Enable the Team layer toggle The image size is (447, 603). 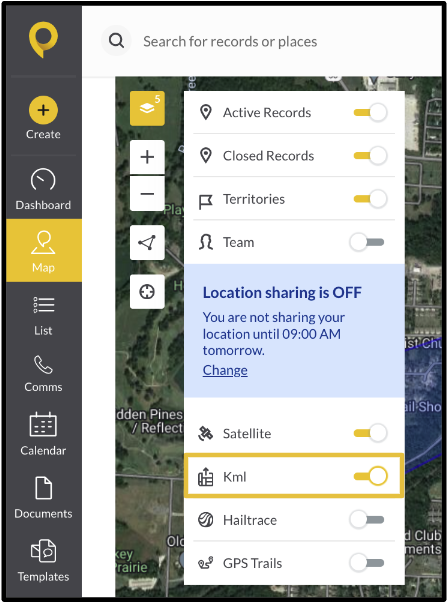(x=367, y=242)
